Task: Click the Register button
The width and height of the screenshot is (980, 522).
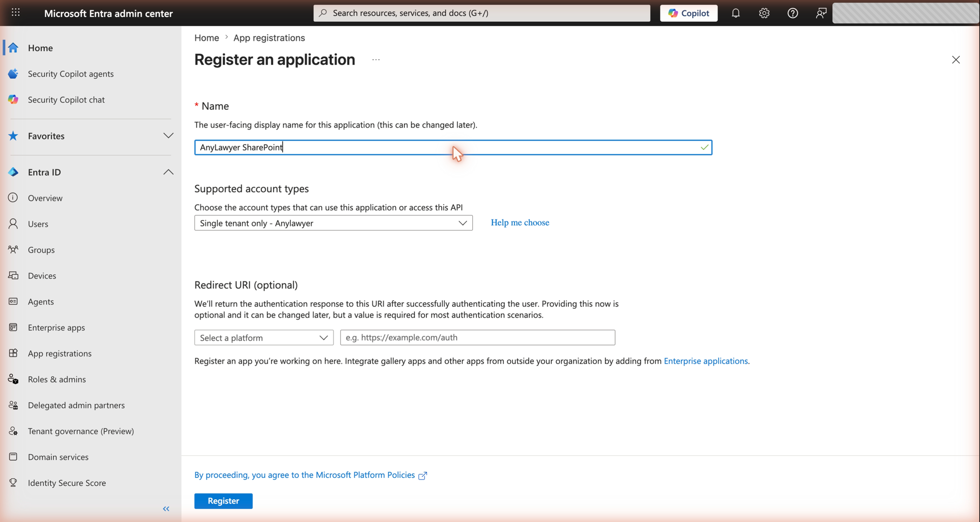Action: 223,501
